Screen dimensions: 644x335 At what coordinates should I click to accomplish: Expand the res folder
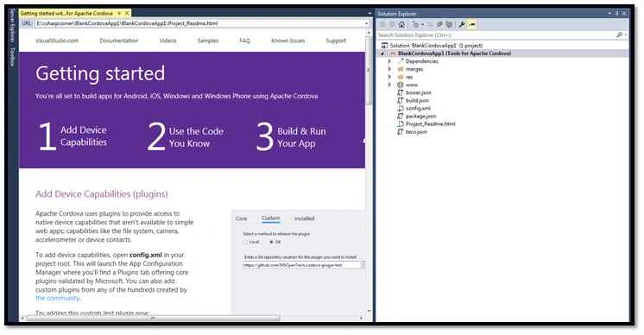coord(390,77)
